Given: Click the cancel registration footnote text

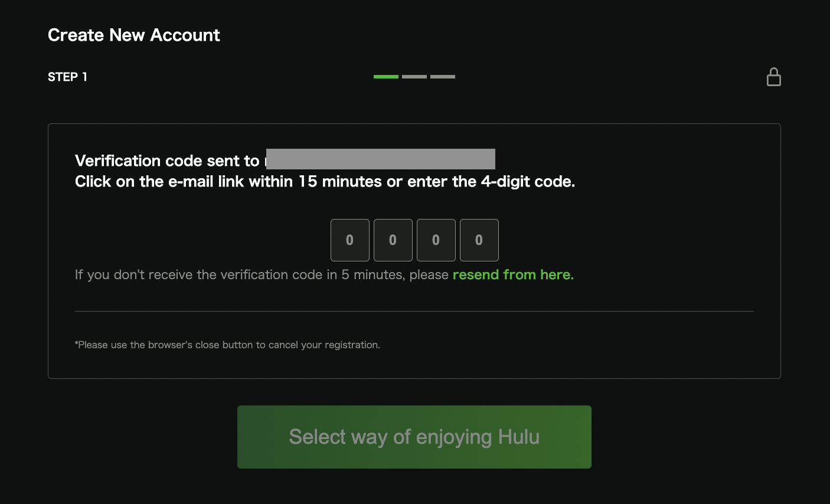Looking at the screenshot, I should tap(227, 345).
